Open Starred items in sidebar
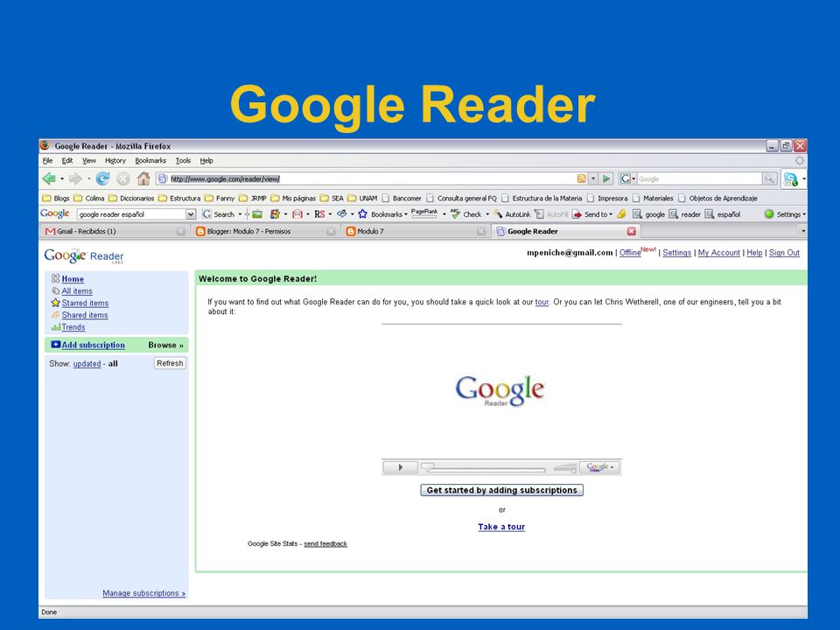 [85, 303]
